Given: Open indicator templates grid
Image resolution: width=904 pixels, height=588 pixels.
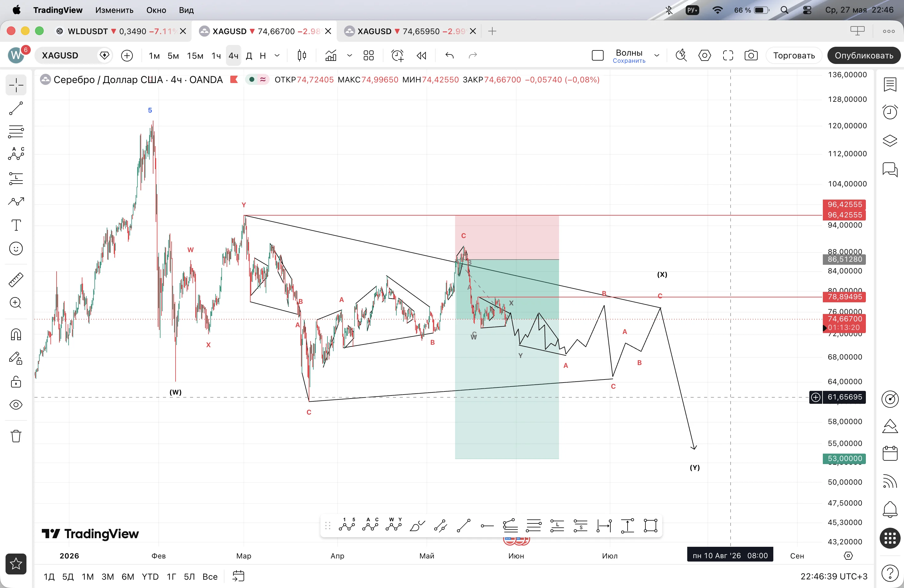Looking at the screenshot, I should 368,55.
